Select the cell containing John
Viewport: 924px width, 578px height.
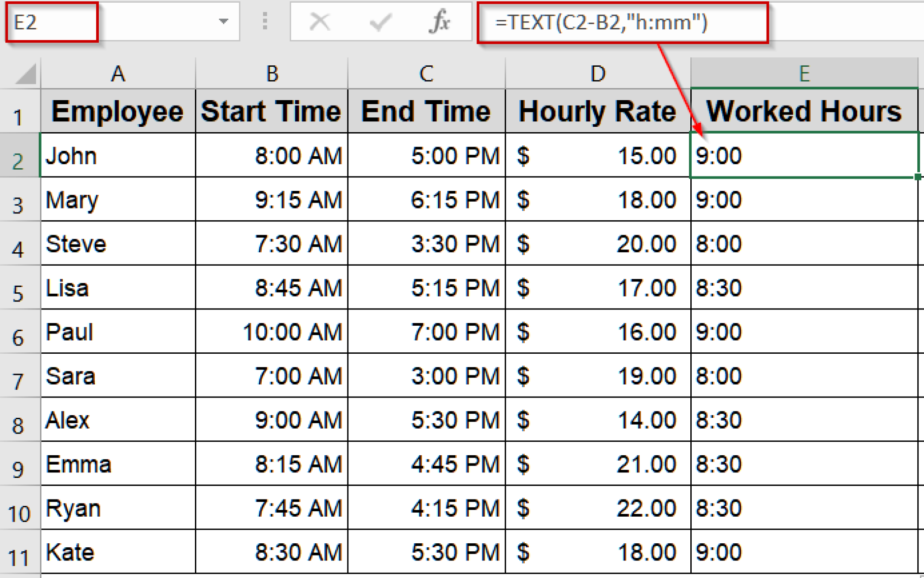pyautogui.click(x=118, y=155)
